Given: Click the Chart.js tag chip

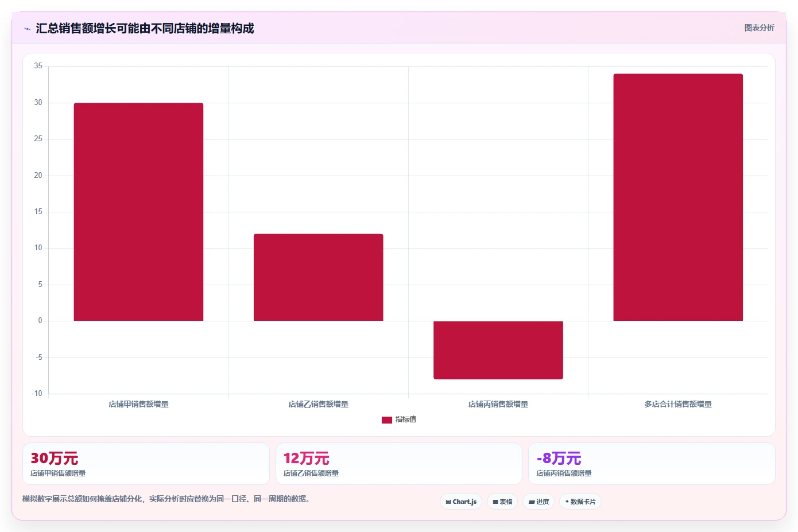Looking at the screenshot, I should coord(461,502).
